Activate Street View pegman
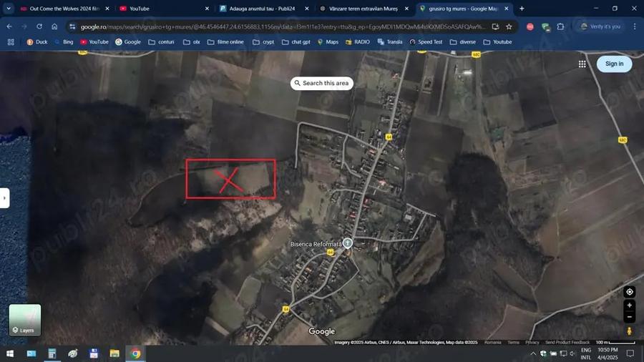Viewport: 644px width, 362px height. click(629, 331)
